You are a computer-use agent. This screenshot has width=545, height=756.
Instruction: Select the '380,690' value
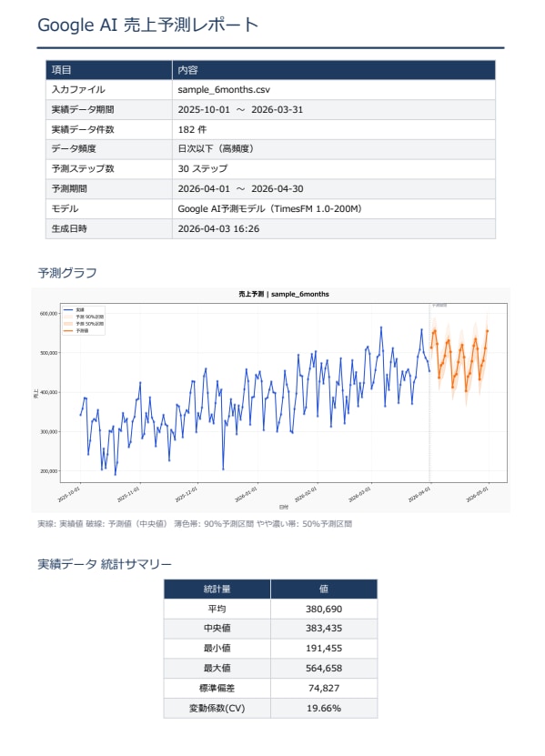324,609
